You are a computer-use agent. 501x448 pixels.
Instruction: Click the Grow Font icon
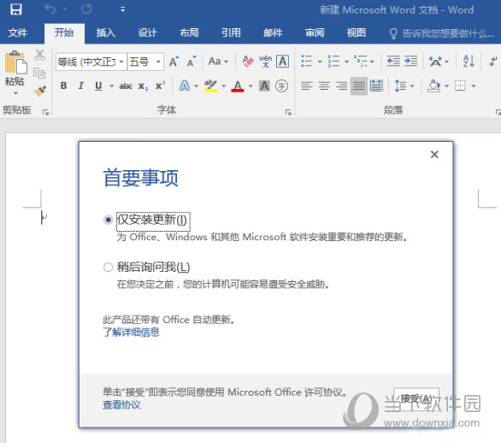coord(174,62)
